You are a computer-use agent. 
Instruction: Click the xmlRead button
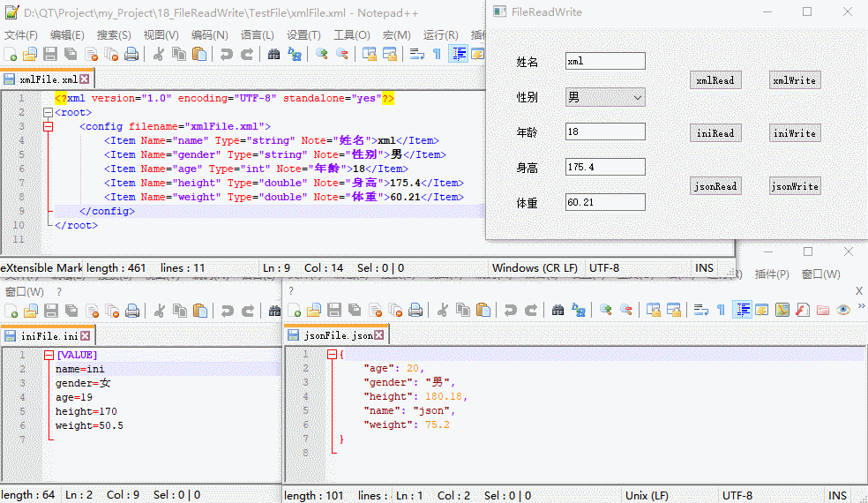[715, 80]
